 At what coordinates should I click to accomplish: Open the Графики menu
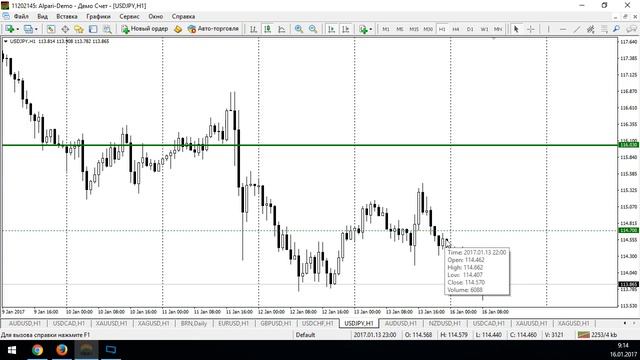98,16
